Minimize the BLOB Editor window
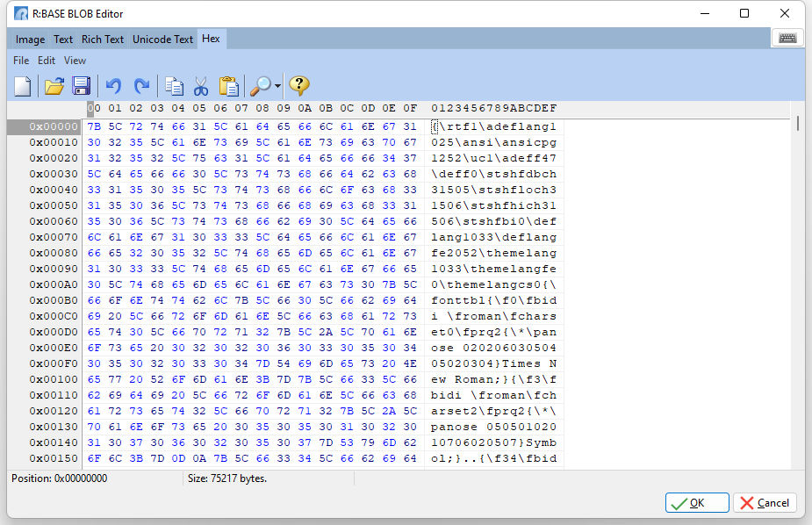 click(705, 13)
